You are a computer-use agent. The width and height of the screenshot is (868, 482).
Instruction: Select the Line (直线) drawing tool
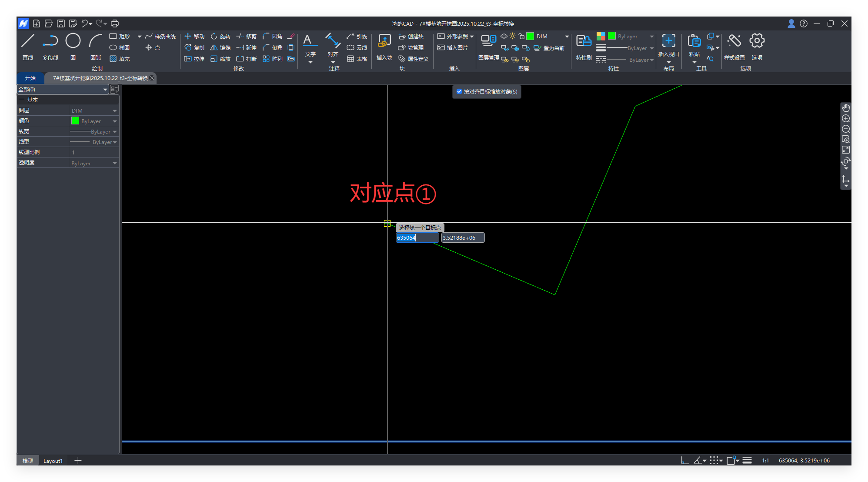(x=28, y=41)
